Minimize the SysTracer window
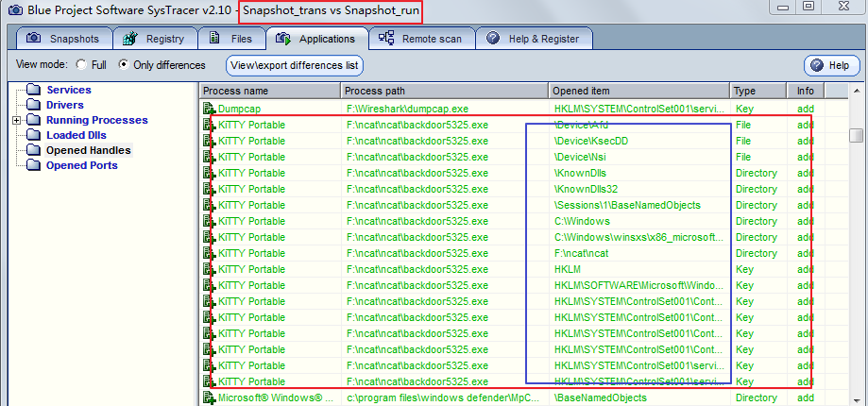 (x=783, y=8)
